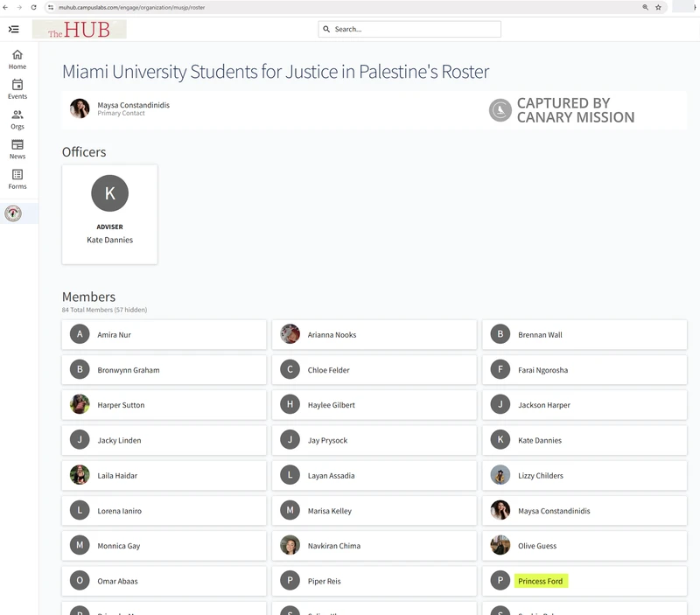Open member Piper Reis
The width and height of the screenshot is (700, 615).
(x=374, y=581)
